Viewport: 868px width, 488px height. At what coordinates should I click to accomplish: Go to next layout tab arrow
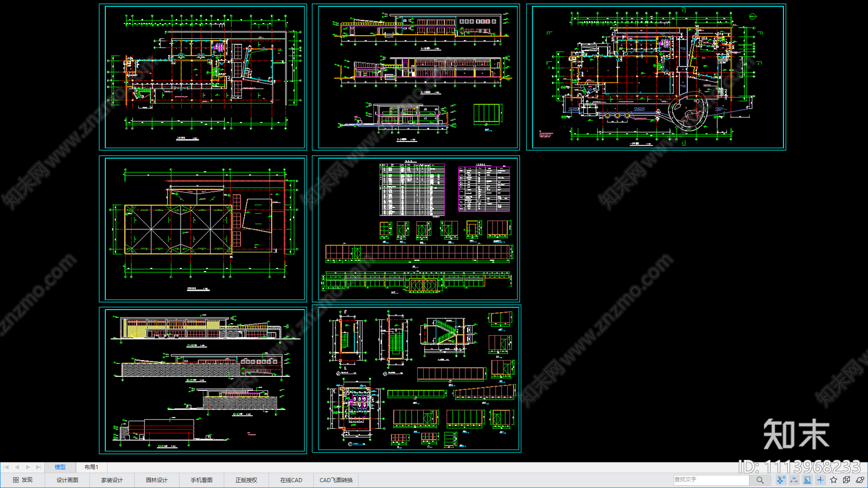pyautogui.click(x=28, y=467)
